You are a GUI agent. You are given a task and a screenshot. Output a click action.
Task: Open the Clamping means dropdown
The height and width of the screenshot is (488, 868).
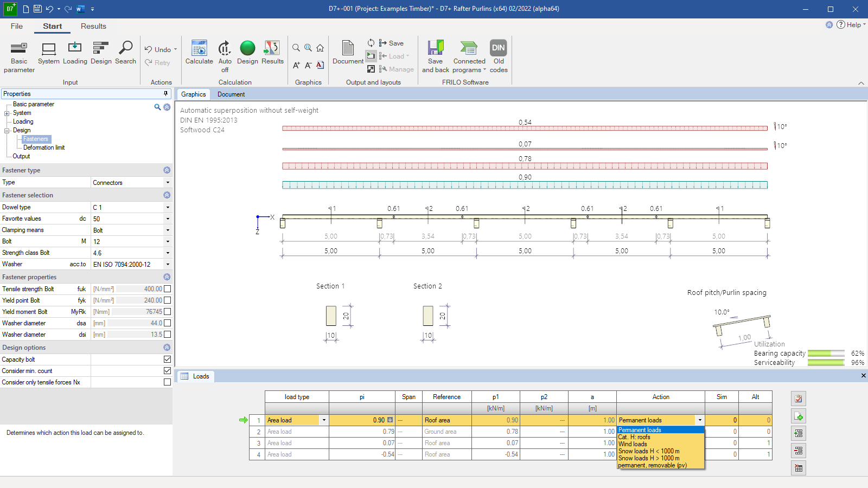(x=168, y=230)
